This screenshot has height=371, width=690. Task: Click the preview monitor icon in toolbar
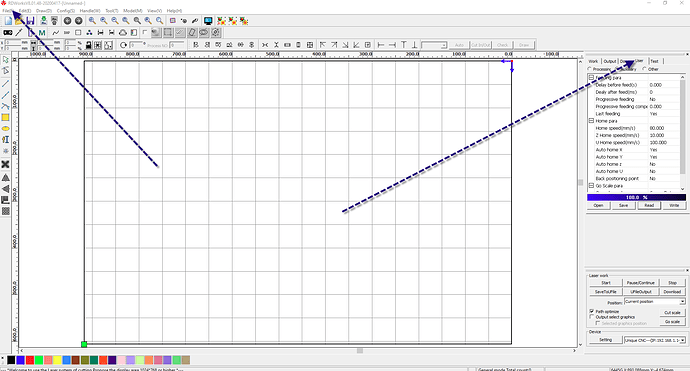208,21
